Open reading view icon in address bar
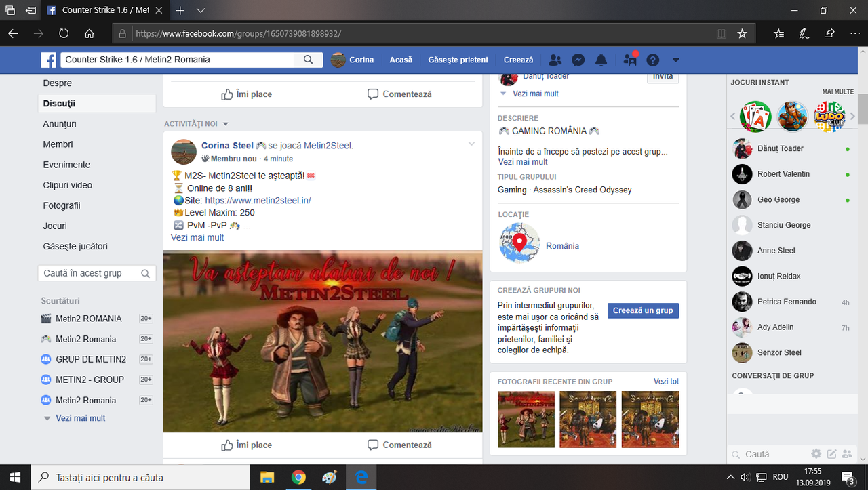The width and height of the screenshot is (868, 490). pyautogui.click(x=722, y=33)
